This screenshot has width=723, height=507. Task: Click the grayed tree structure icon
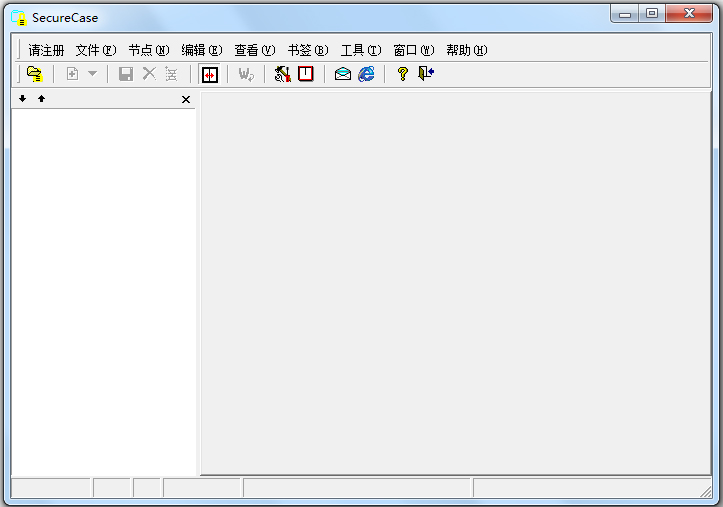point(171,74)
